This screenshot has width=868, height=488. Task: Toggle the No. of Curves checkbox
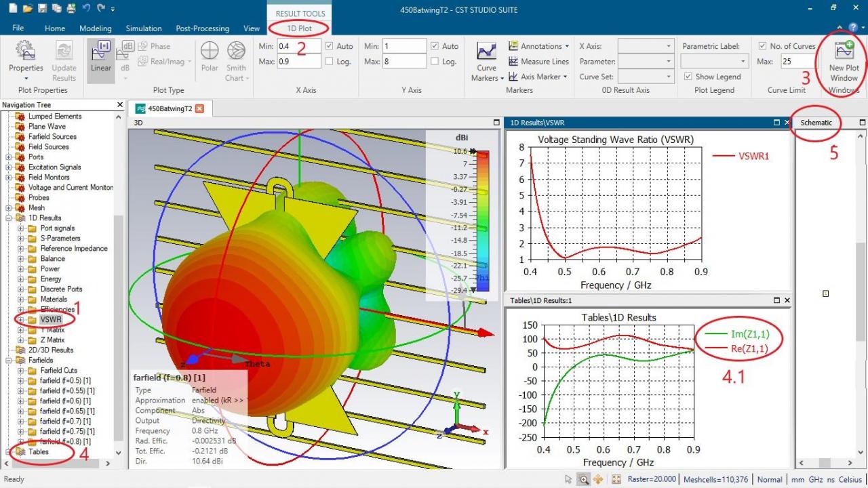tap(763, 46)
